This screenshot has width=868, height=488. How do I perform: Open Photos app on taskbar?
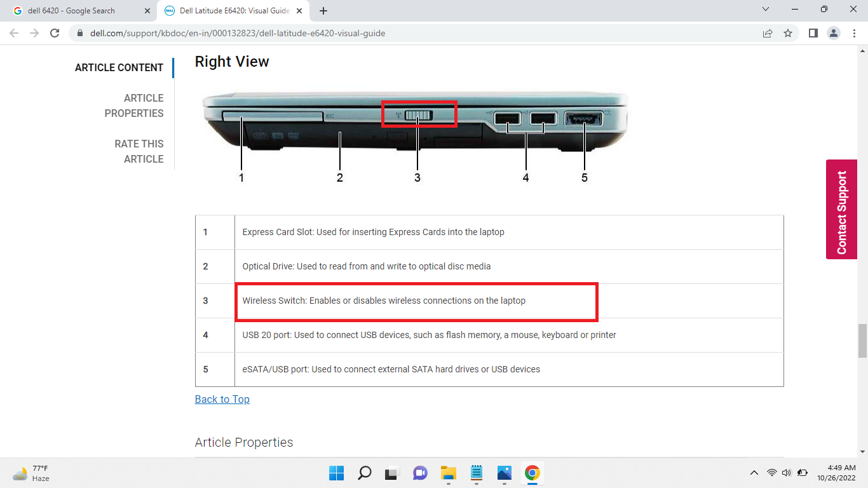505,473
